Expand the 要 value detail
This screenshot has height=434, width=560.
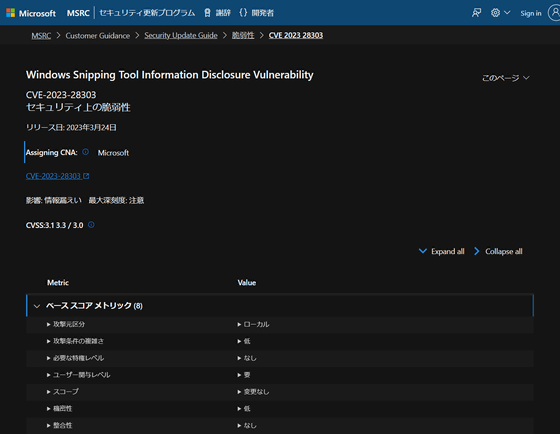pos(244,375)
